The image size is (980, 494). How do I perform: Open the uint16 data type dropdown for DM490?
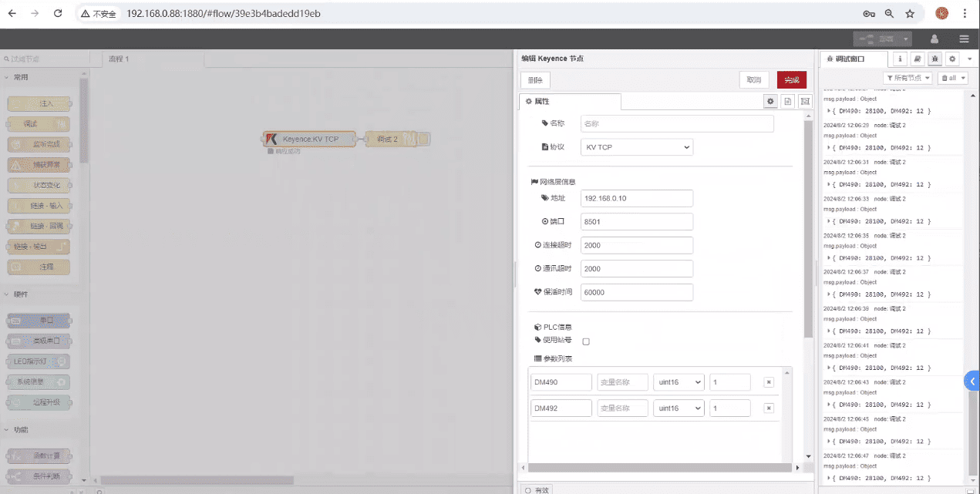tap(679, 381)
